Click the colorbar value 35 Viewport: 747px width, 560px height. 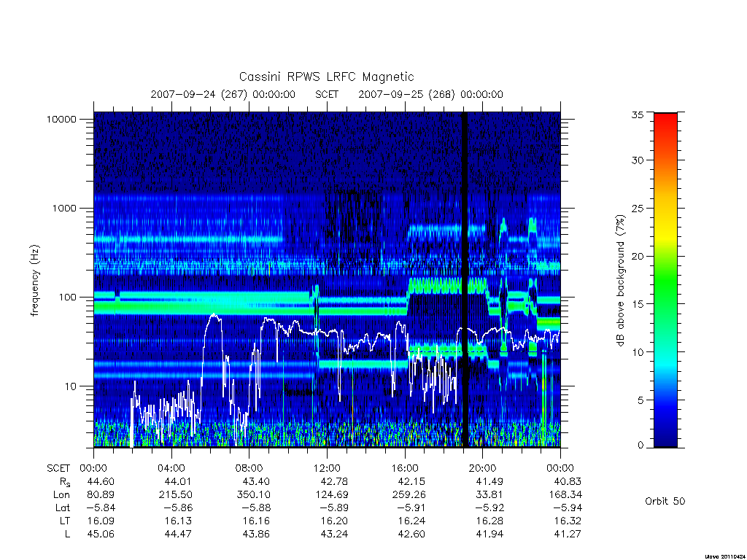638,114
